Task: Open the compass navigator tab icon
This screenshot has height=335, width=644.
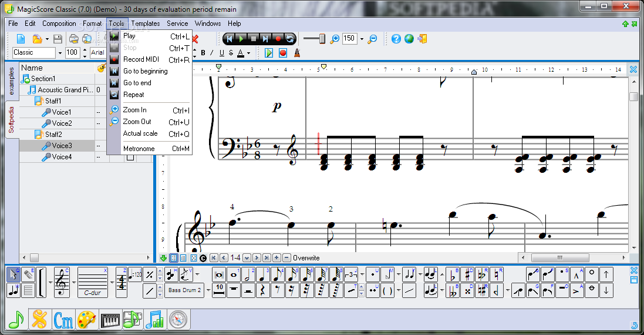Action: [x=178, y=319]
